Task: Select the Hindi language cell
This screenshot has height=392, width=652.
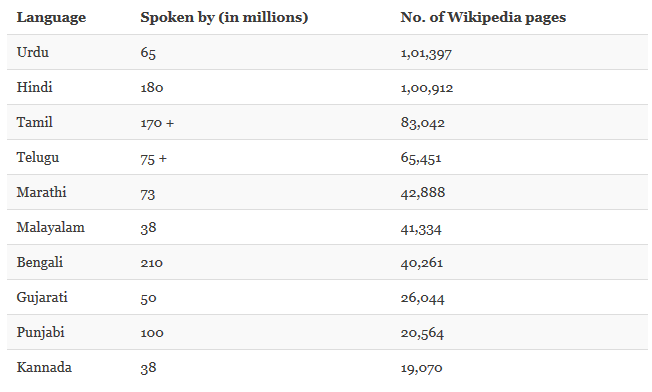Action: pos(35,87)
